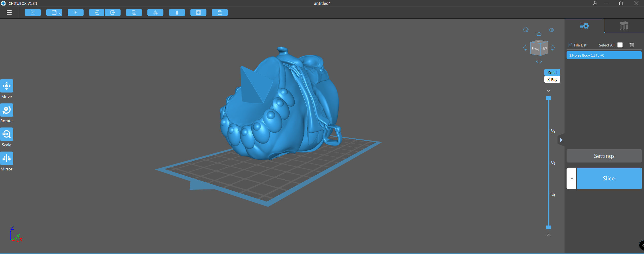Switch render mode to Solid
The height and width of the screenshot is (254, 644).
click(x=552, y=73)
